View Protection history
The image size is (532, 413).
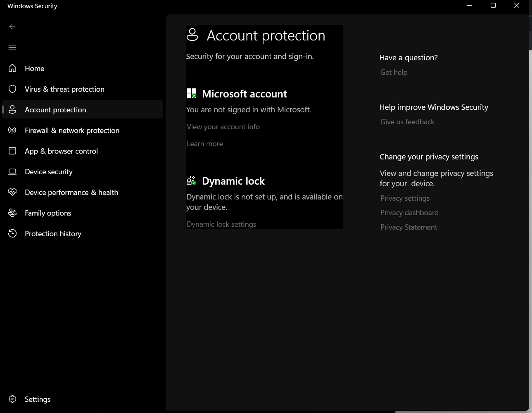coord(83,233)
